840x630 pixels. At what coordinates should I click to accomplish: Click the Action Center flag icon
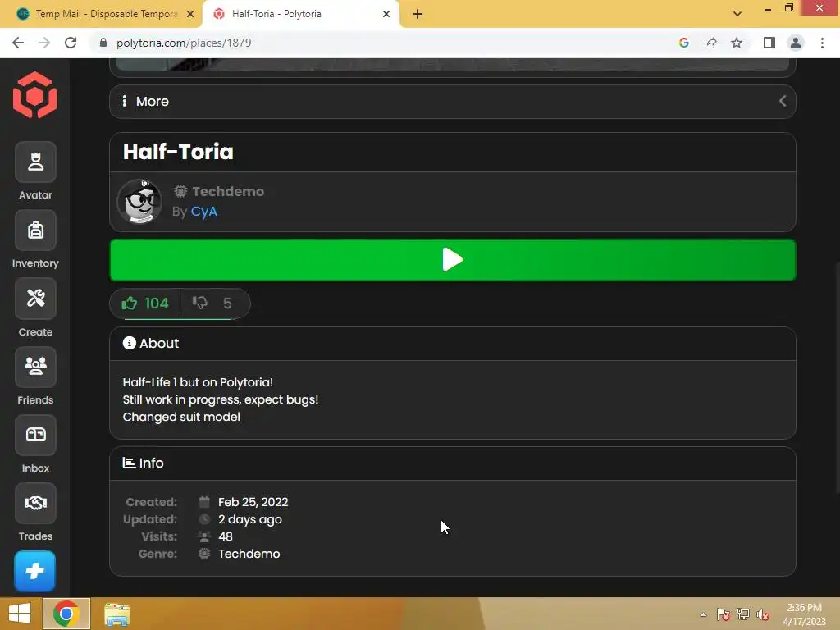click(x=724, y=614)
